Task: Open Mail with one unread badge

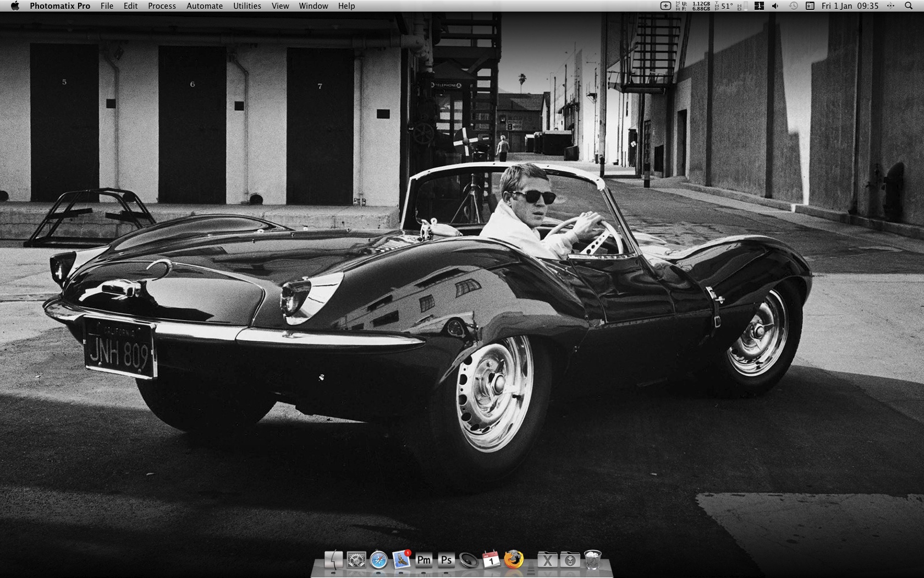Action: [x=402, y=560]
